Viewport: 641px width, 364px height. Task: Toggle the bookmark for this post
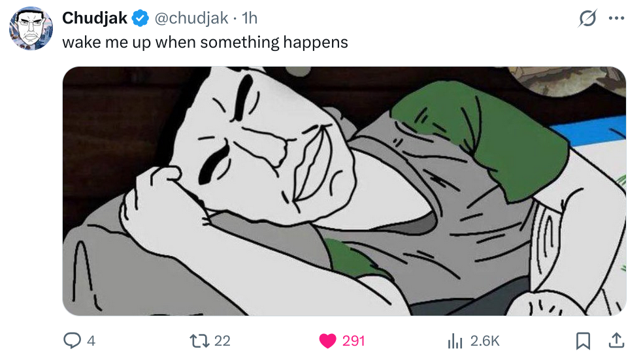pyautogui.click(x=583, y=340)
